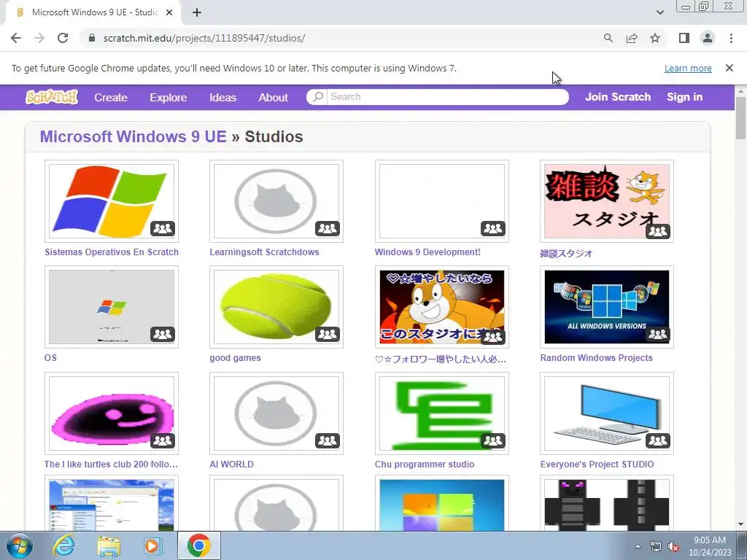Expand the tab search dropdown arrow
The width and height of the screenshot is (747, 560).
coord(659,12)
